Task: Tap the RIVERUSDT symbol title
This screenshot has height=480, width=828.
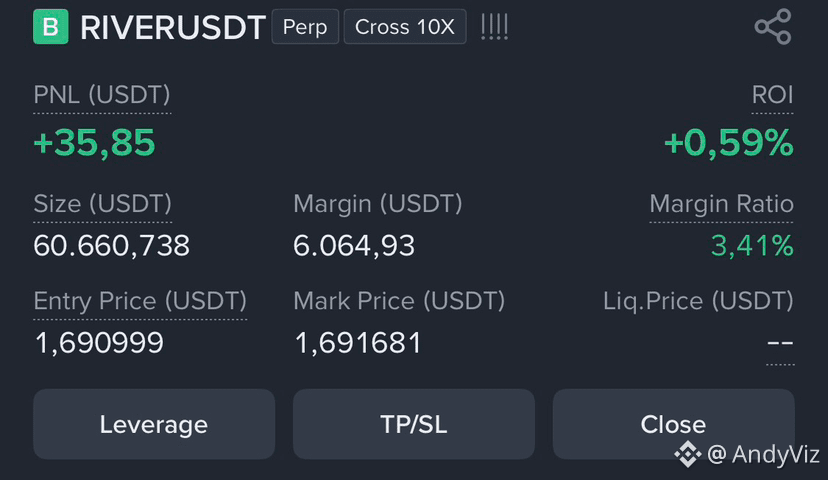Action: click(173, 27)
